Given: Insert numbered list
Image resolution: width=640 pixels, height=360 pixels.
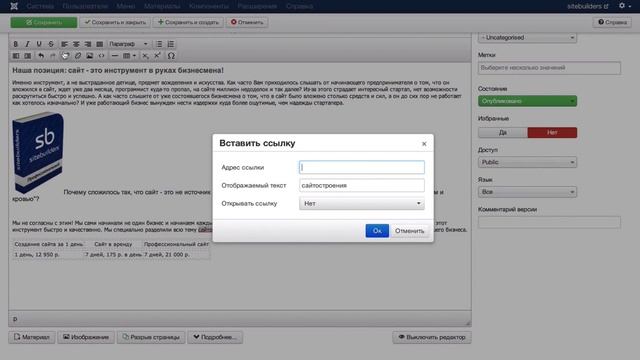Looking at the screenshot, I should (171, 44).
